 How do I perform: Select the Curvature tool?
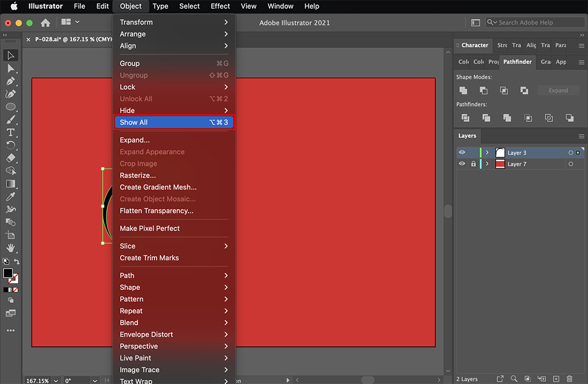pyautogui.click(x=10, y=94)
